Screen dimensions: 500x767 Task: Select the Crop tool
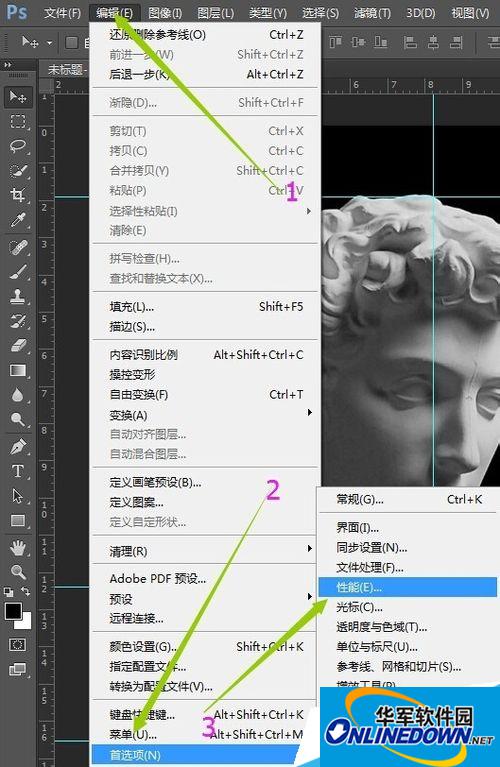pos(18,196)
